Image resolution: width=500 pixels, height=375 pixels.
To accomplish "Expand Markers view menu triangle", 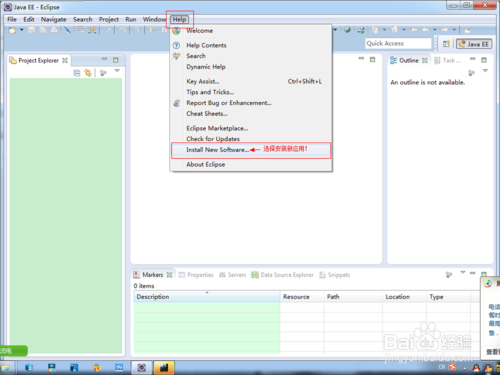I will tap(463, 272).
